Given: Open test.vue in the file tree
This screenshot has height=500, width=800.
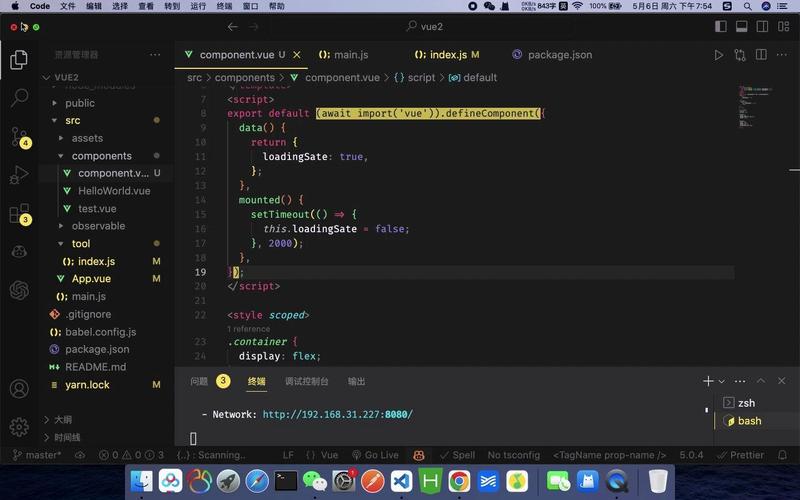Looking at the screenshot, I should pyautogui.click(x=97, y=209).
